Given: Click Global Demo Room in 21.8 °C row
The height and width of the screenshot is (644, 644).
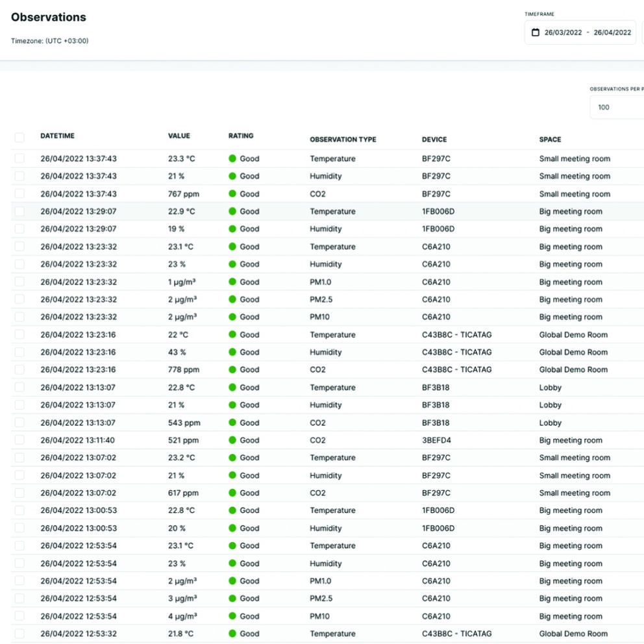Looking at the screenshot, I should coord(573,634).
